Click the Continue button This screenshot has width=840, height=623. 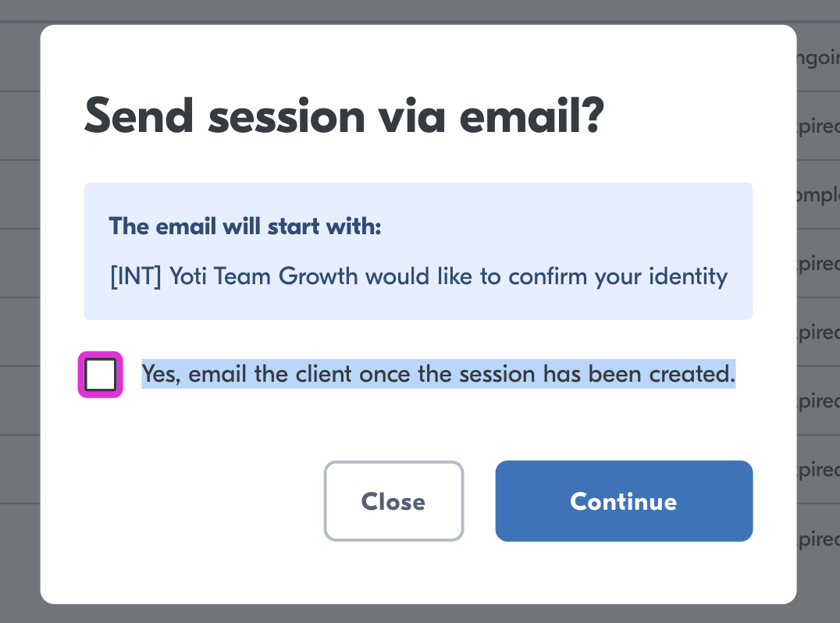(x=623, y=500)
